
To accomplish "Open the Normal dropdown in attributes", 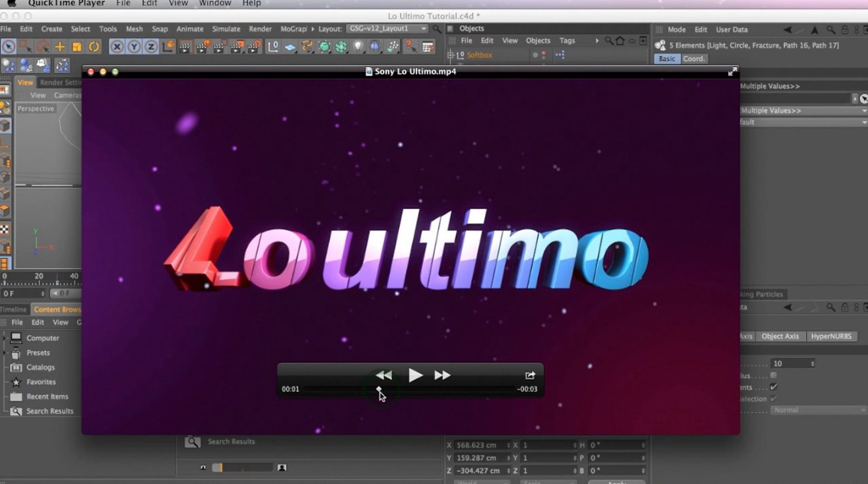I will [819, 410].
